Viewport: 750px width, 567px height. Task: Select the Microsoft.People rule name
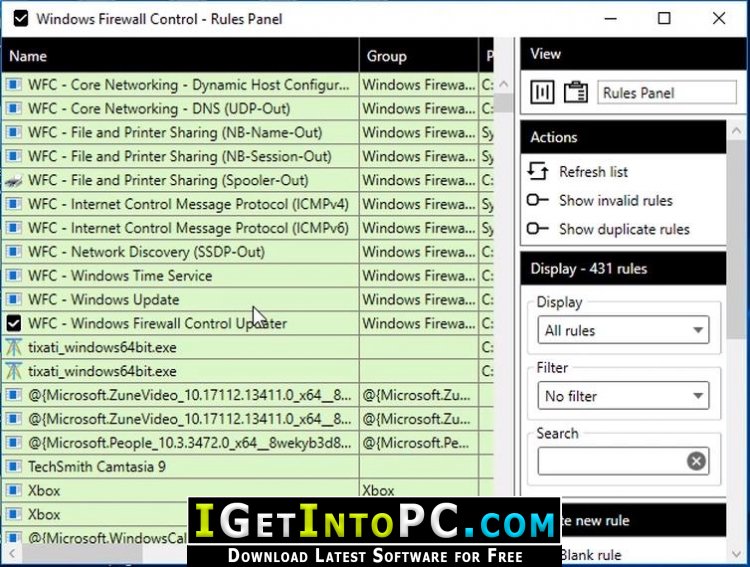point(190,443)
